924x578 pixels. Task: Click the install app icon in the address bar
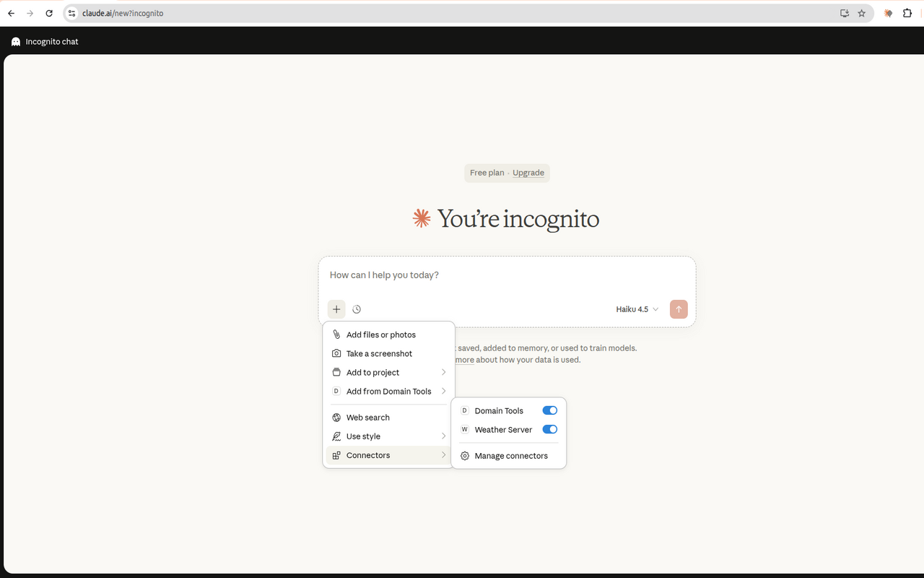point(845,13)
